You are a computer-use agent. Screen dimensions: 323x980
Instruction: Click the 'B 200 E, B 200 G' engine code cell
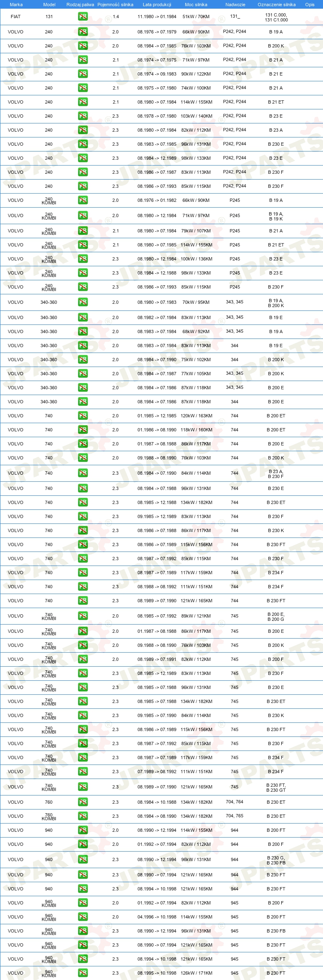276,617
